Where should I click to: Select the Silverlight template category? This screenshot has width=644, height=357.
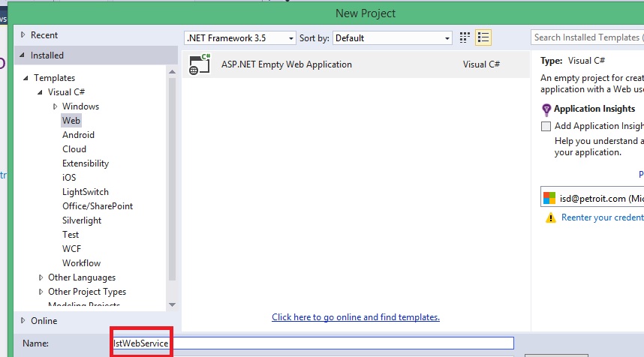click(x=82, y=220)
